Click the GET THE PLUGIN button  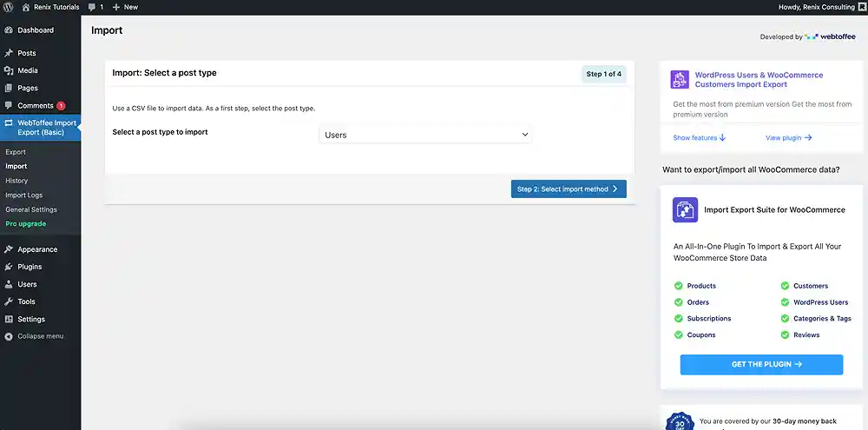tap(761, 365)
